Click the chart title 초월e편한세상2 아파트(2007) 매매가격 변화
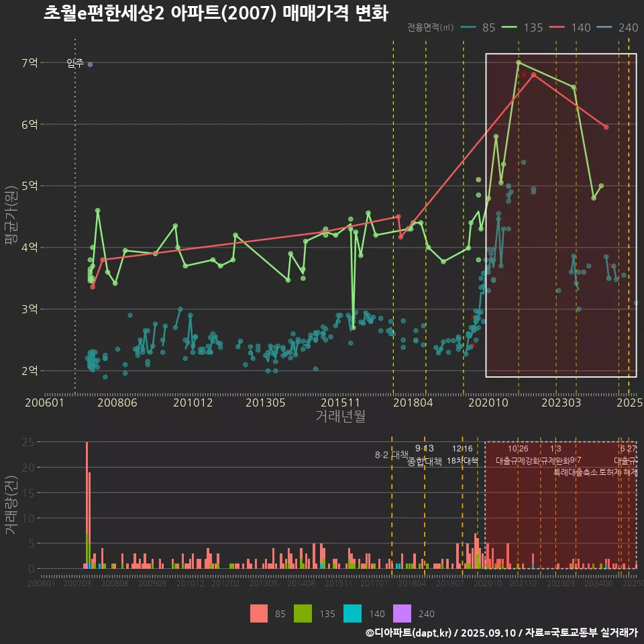This screenshot has width=644, height=644. pyautogui.click(x=215, y=13)
